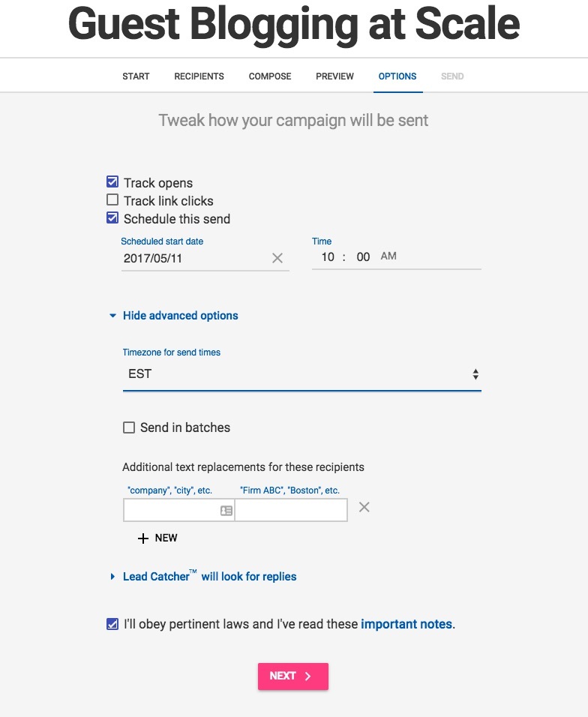Enable Track link clicks
The image size is (588, 717).
pyautogui.click(x=112, y=200)
